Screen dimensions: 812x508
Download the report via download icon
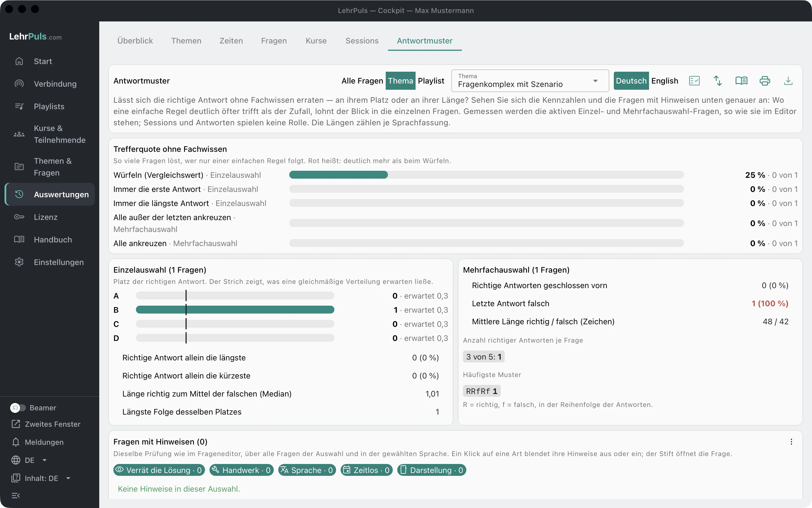(x=788, y=81)
